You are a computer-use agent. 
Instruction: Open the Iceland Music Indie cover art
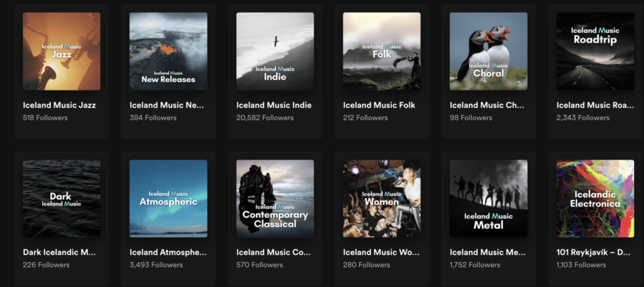tap(275, 51)
